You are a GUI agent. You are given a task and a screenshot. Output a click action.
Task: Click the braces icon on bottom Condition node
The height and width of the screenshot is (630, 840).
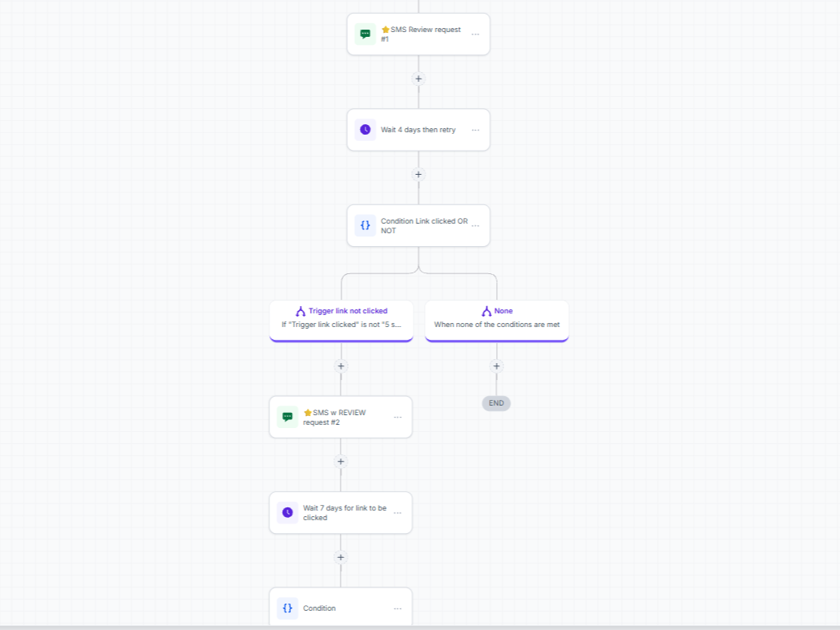pyautogui.click(x=287, y=608)
